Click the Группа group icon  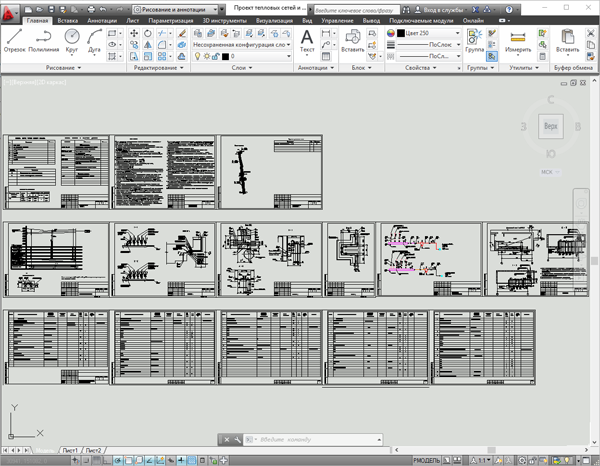(474, 41)
